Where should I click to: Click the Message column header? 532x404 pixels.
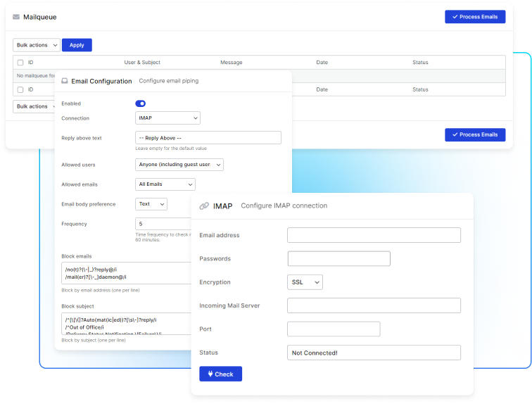tap(232, 63)
